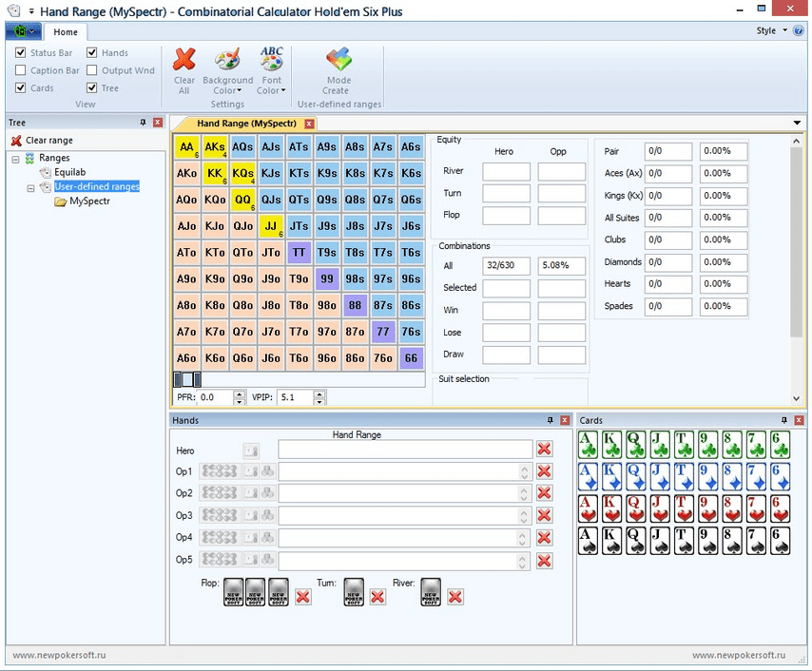Toggle the KK hand cell
The width and height of the screenshot is (812, 671).
coord(215,174)
